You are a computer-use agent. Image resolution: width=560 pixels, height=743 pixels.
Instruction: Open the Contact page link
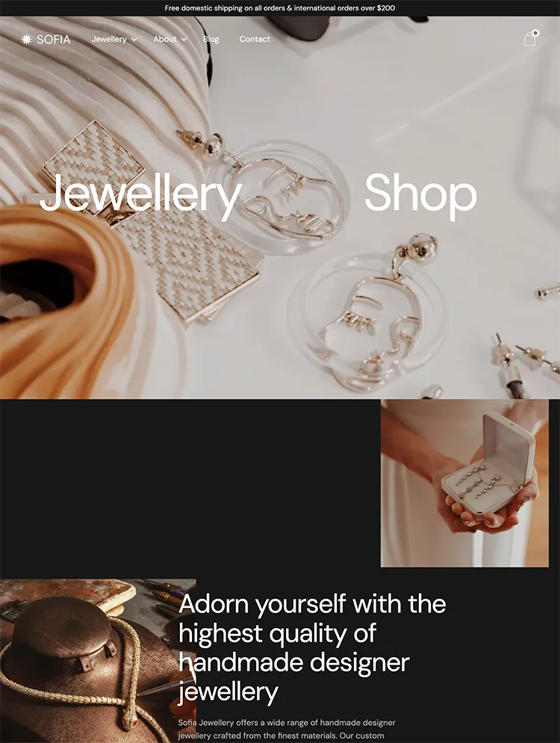pyautogui.click(x=255, y=40)
